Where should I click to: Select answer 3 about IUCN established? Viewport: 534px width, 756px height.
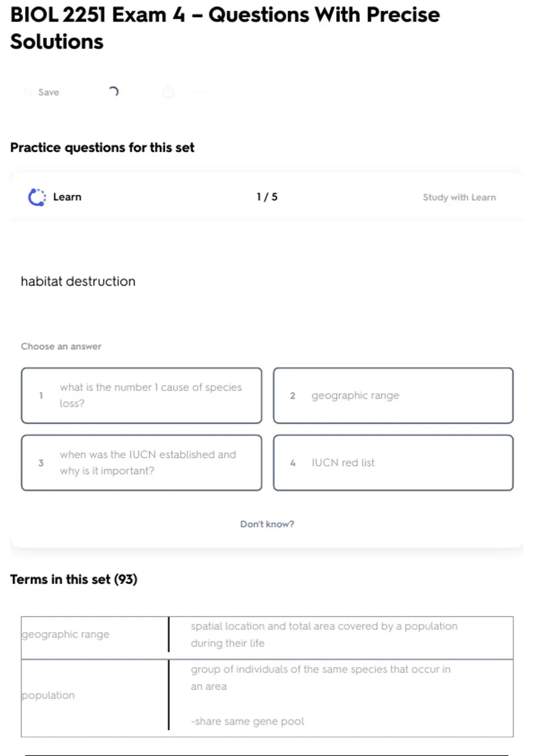(x=142, y=462)
